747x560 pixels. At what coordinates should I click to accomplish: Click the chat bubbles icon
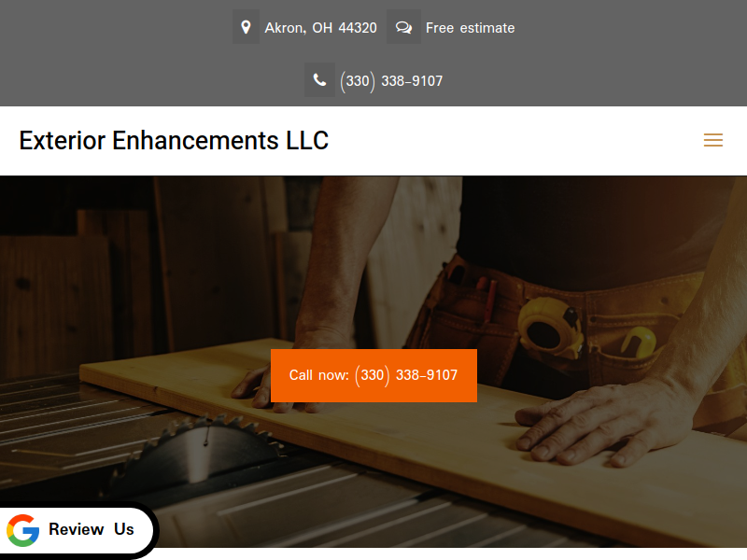pyautogui.click(x=403, y=27)
